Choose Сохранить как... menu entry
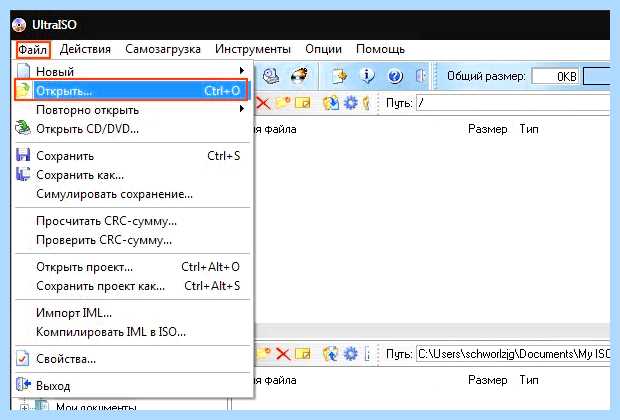This screenshot has height=420, width=620. (x=132, y=175)
